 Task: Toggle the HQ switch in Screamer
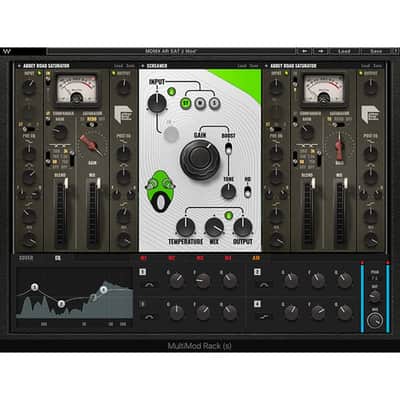[247, 191]
